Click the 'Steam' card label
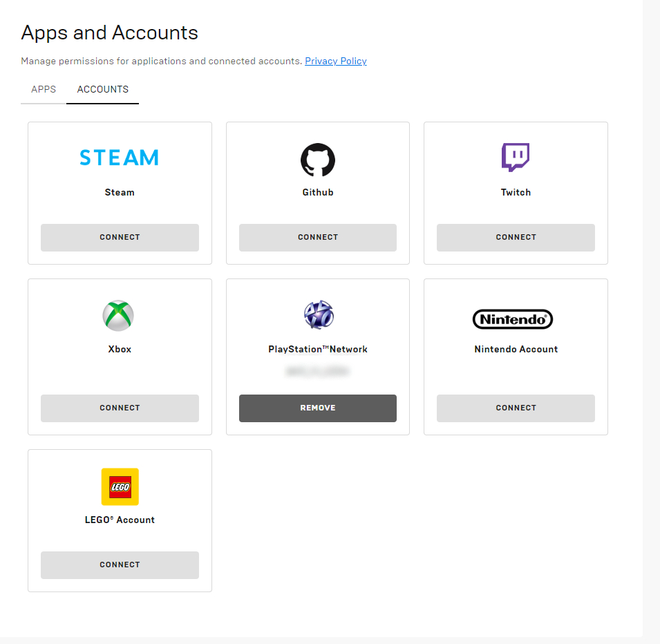 120,192
